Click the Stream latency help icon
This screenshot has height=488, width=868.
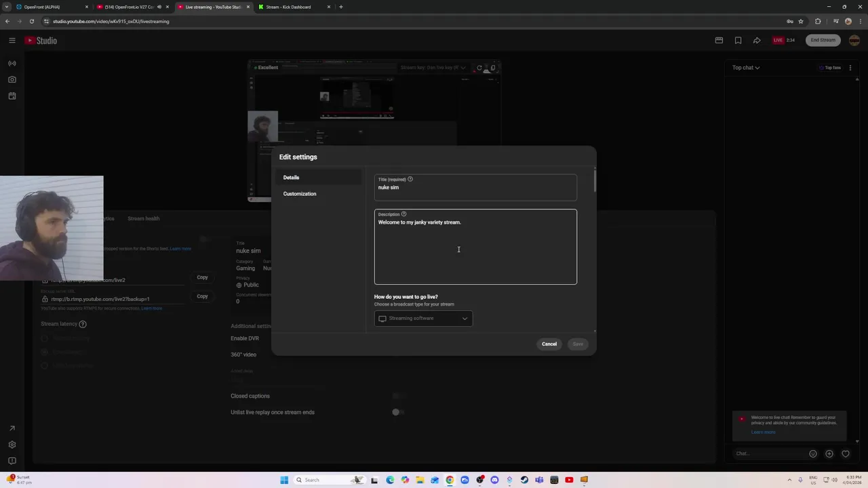pyautogui.click(x=83, y=324)
